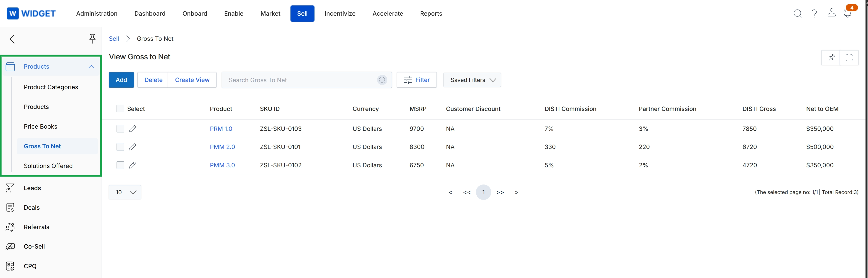868x278 pixels.
Task: Check the PMM 3.0 row checkbox
Action: point(120,165)
